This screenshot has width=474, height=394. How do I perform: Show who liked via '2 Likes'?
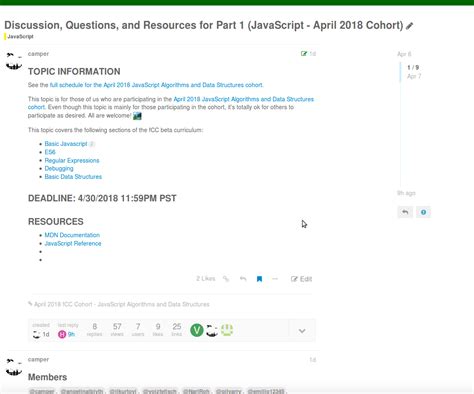point(205,279)
